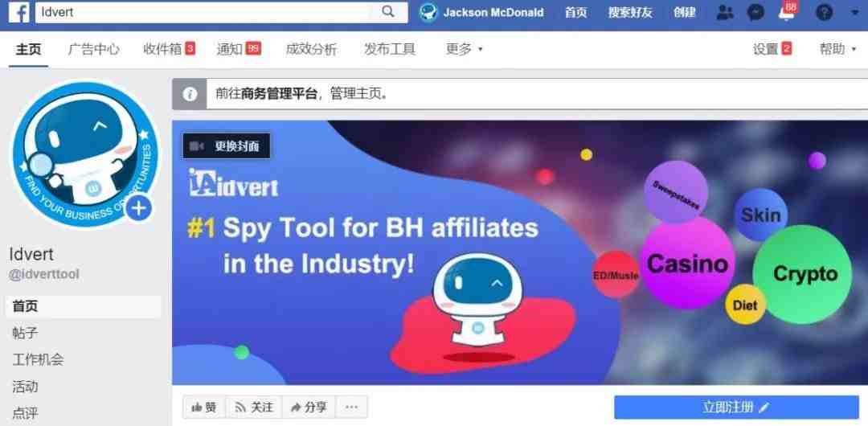
Task: Click in the Idvert search field
Action: (x=207, y=12)
